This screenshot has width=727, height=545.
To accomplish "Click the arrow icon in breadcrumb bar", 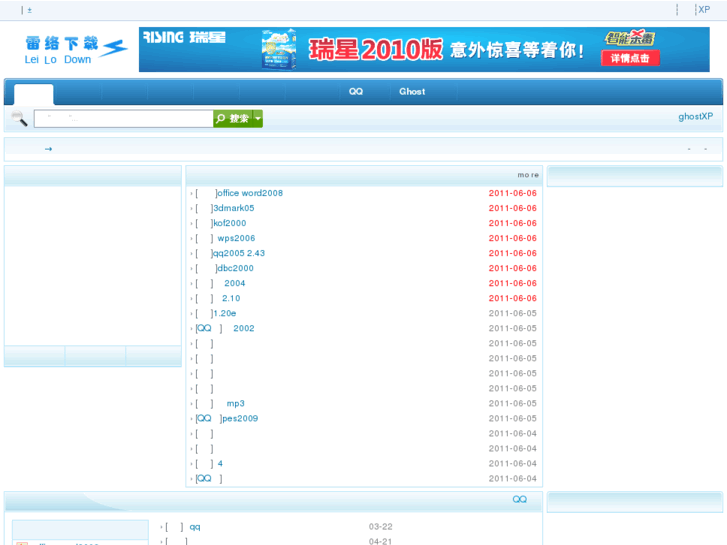I will [48, 149].
